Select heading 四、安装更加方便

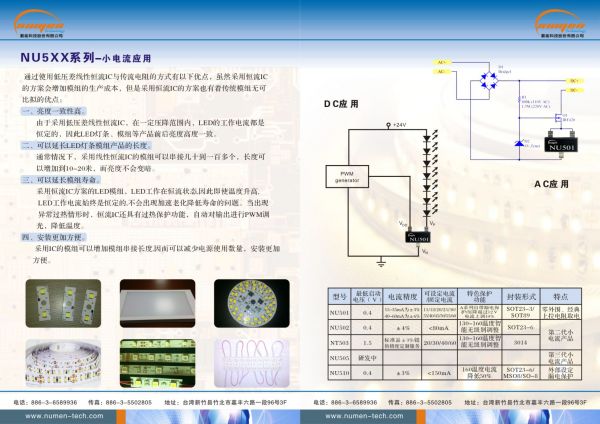54,237
